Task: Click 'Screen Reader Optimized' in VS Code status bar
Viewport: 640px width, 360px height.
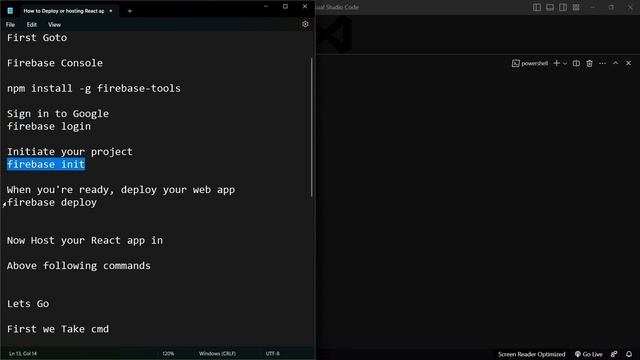Action: coord(531,354)
